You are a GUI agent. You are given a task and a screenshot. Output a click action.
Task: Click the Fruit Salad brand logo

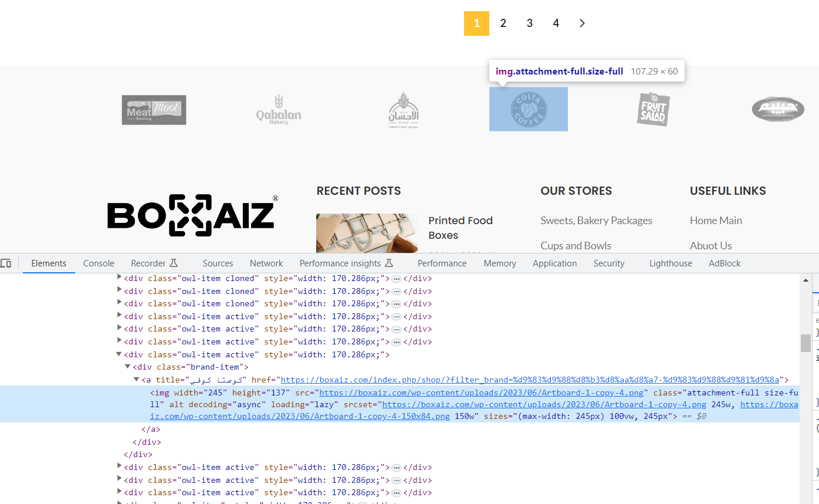click(x=653, y=109)
